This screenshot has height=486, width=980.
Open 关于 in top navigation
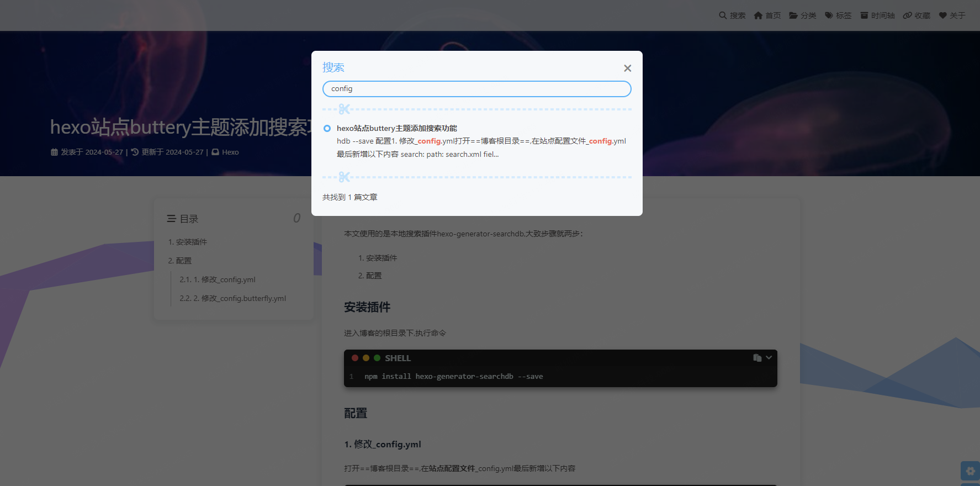pyautogui.click(x=952, y=15)
